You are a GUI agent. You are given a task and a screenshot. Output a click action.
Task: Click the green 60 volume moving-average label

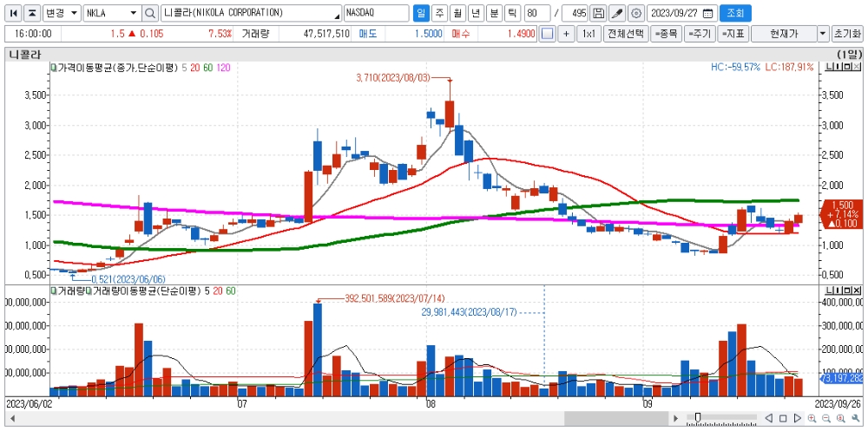pos(230,290)
